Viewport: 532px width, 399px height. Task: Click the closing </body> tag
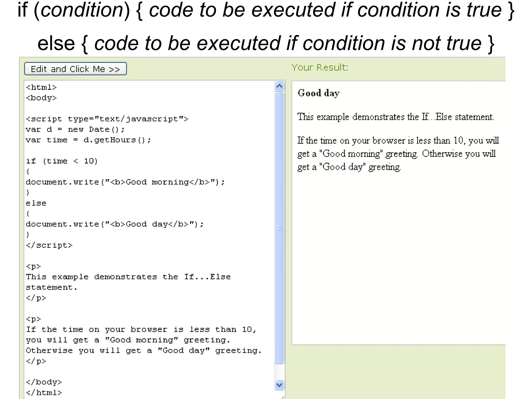click(44, 382)
